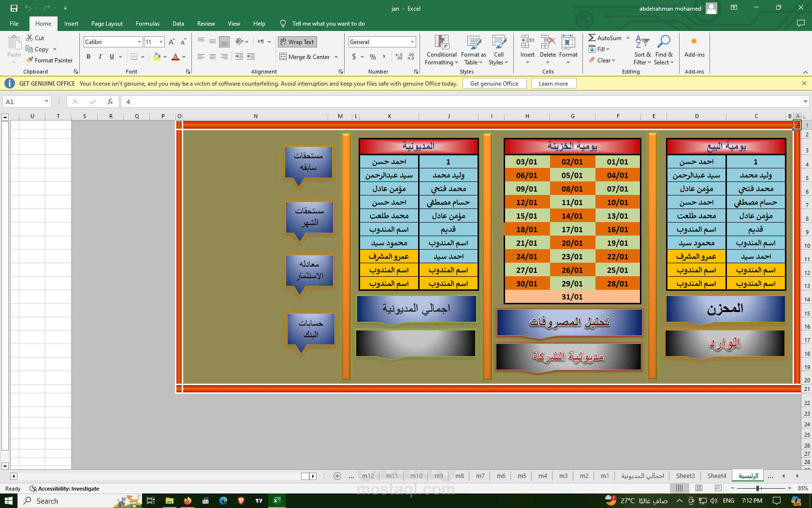Click the Cut scissors icon

(29, 38)
